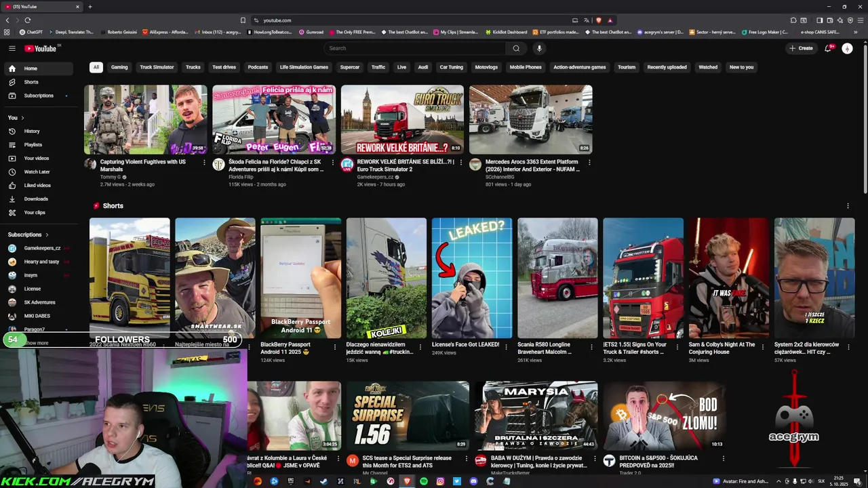The width and height of the screenshot is (868, 488).
Task: Open Downloads in the sidebar
Action: tap(38, 199)
